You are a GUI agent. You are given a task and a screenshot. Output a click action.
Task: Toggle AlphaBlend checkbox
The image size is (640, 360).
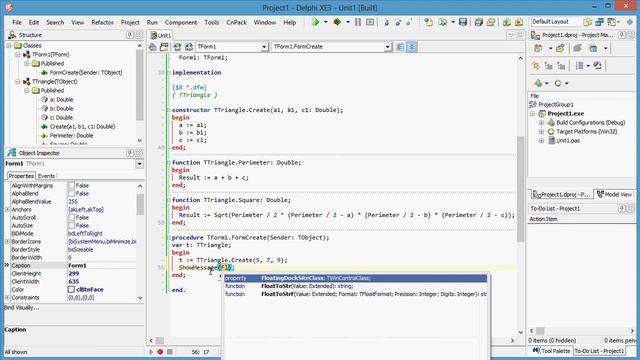71,193
